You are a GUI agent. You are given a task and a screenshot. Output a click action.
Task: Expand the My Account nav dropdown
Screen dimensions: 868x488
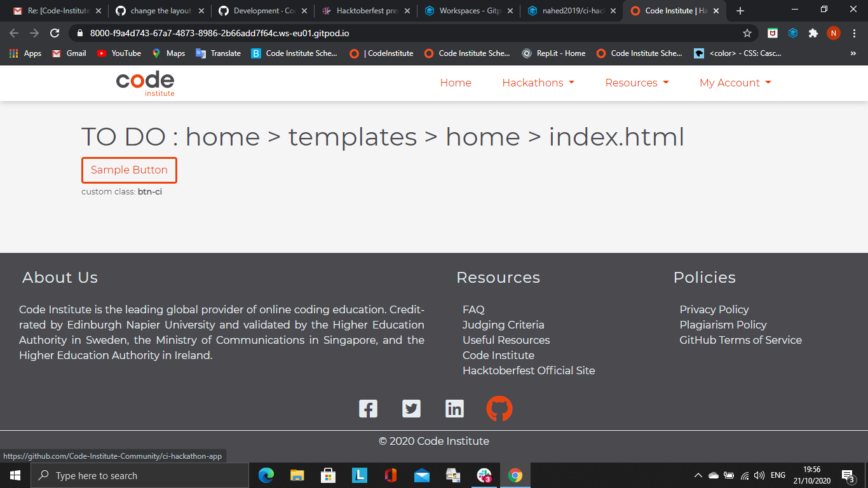pos(735,83)
